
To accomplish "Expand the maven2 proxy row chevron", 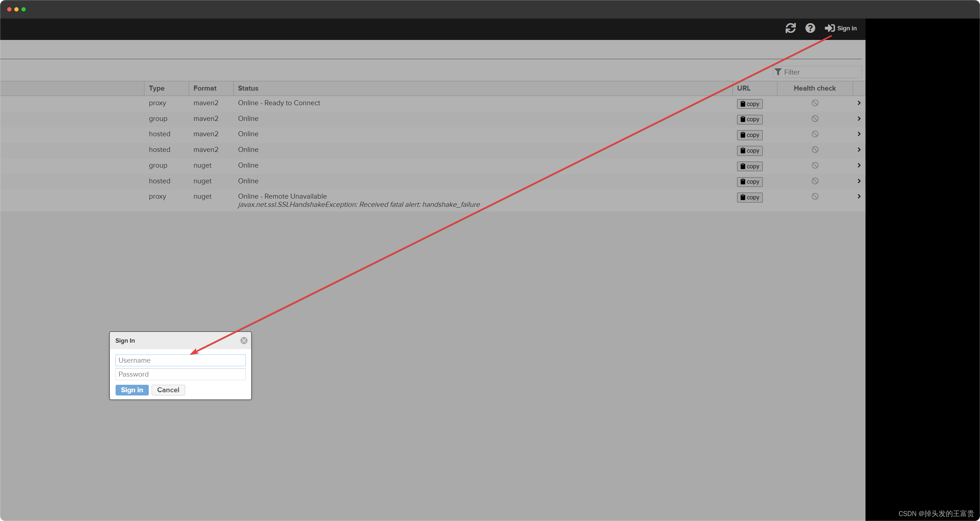I will [x=859, y=103].
